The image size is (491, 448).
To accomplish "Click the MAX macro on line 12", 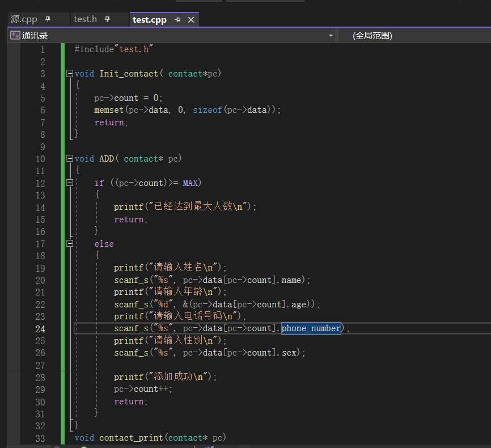I will [190, 183].
